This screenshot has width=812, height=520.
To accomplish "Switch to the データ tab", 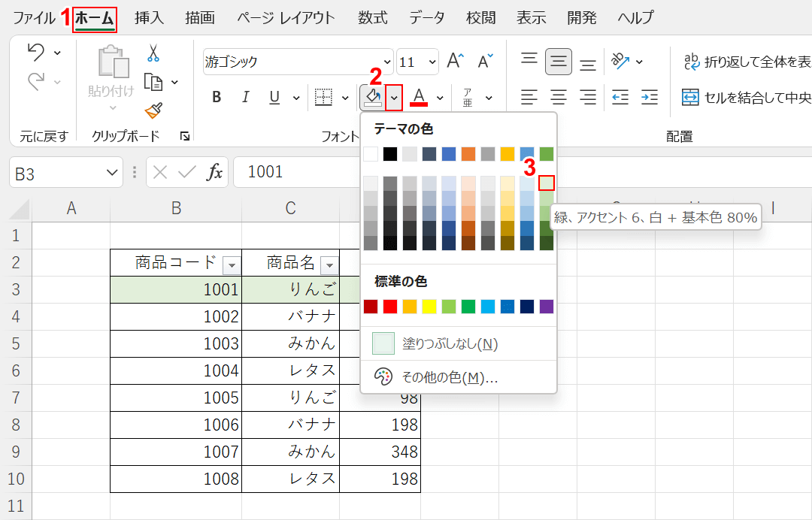I will pyautogui.click(x=427, y=18).
